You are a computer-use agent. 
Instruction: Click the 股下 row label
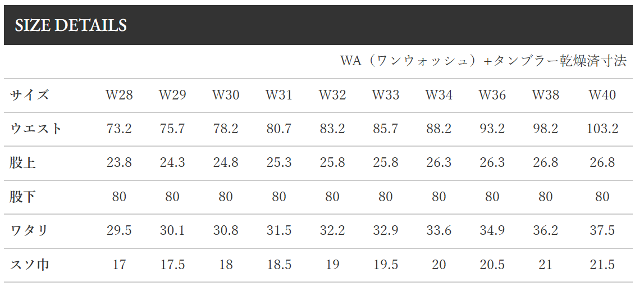tap(23, 197)
